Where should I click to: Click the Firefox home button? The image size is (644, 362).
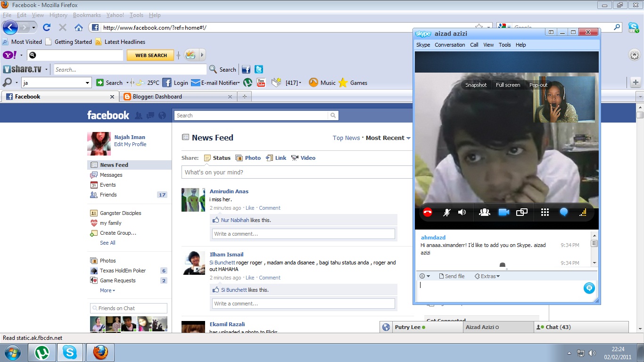(x=79, y=27)
